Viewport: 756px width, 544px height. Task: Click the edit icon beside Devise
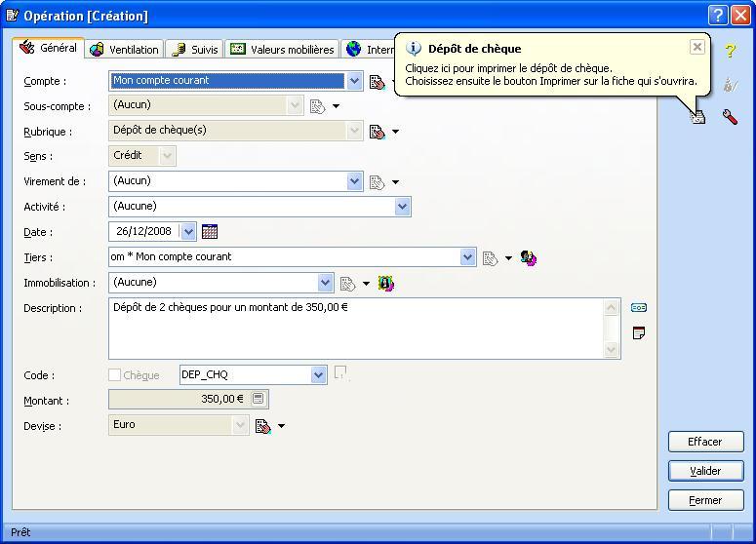point(262,426)
